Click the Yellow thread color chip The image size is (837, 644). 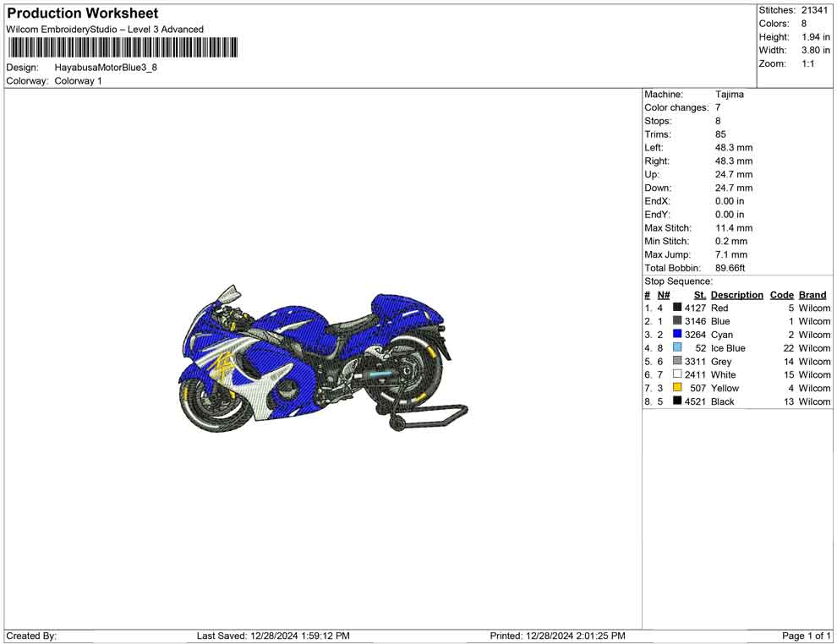click(x=676, y=388)
